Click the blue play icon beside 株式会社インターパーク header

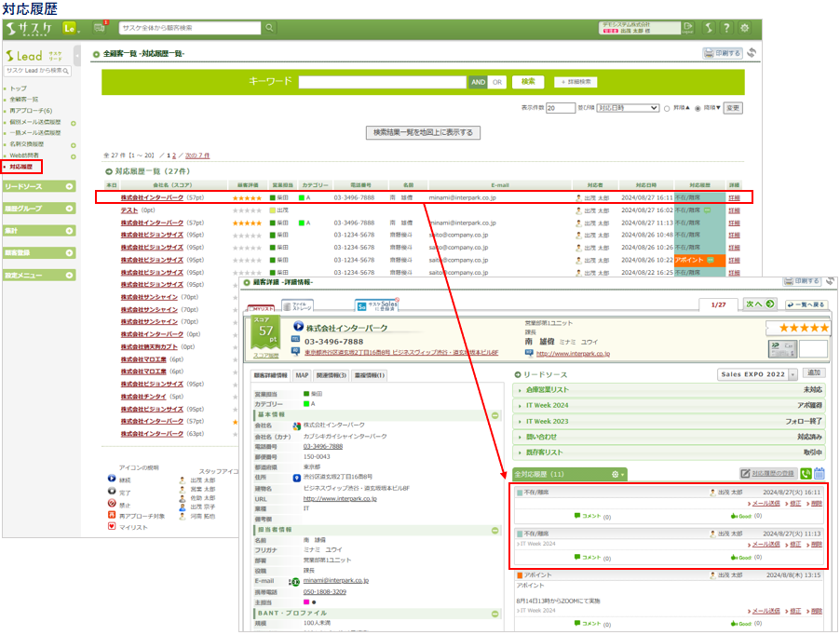click(x=298, y=326)
